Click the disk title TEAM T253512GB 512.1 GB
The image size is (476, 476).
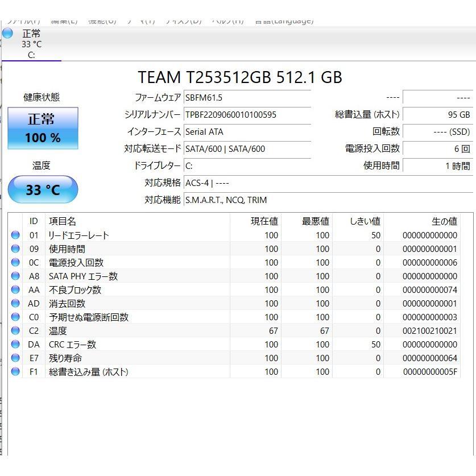pyautogui.click(x=240, y=77)
